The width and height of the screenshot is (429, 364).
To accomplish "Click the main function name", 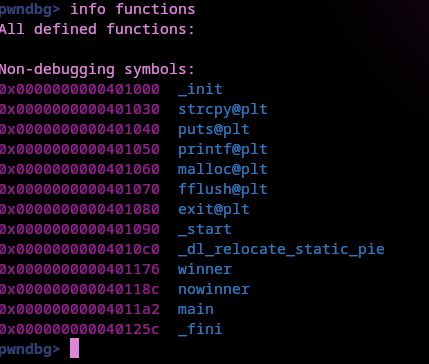I will tap(196, 309).
